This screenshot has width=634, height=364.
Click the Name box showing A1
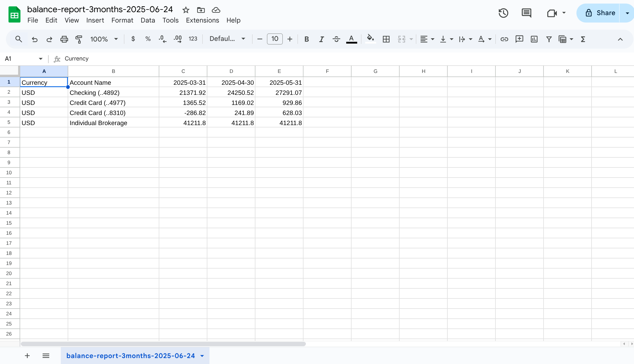pos(19,59)
